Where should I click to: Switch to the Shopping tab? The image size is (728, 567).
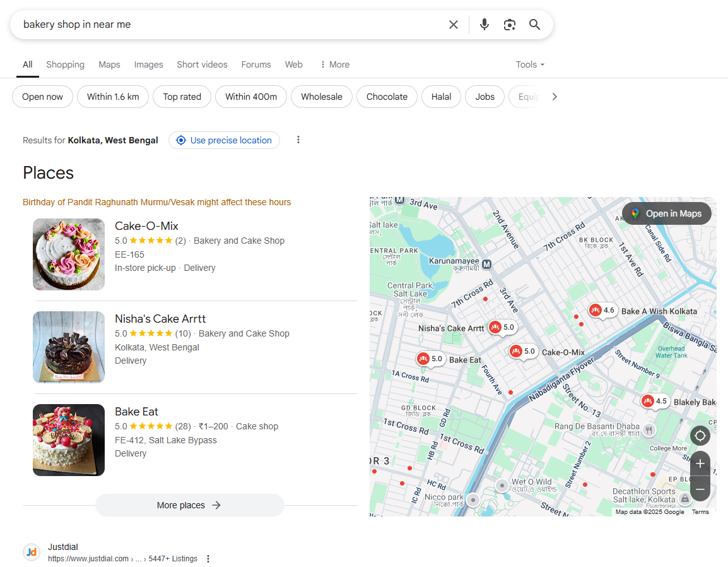66,64
